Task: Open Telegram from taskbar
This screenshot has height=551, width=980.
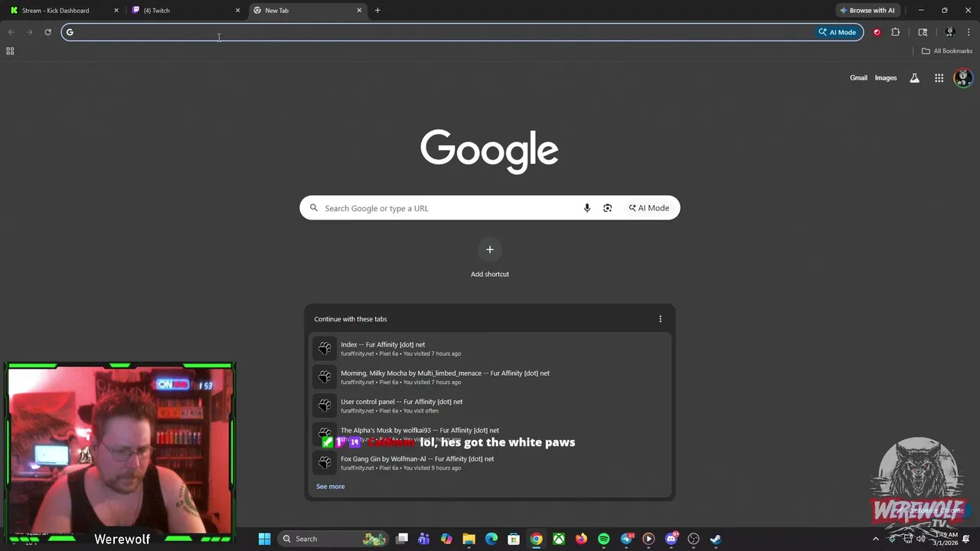Action: pos(626,539)
